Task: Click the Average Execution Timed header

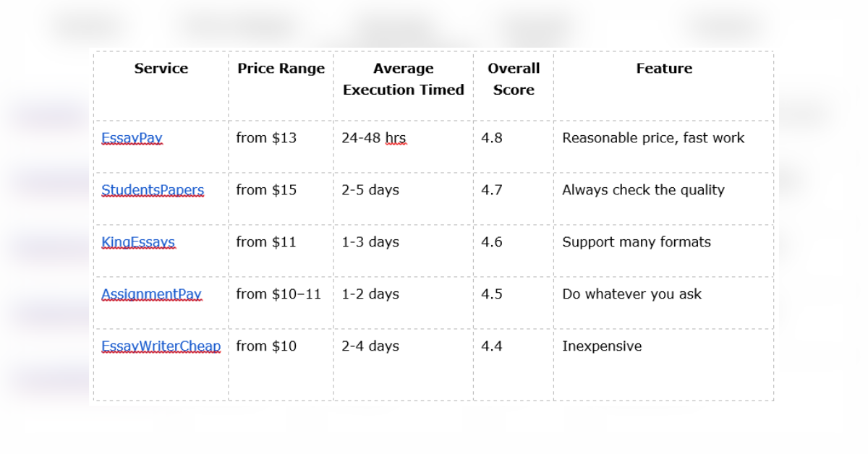Action: pyautogui.click(x=404, y=80)
